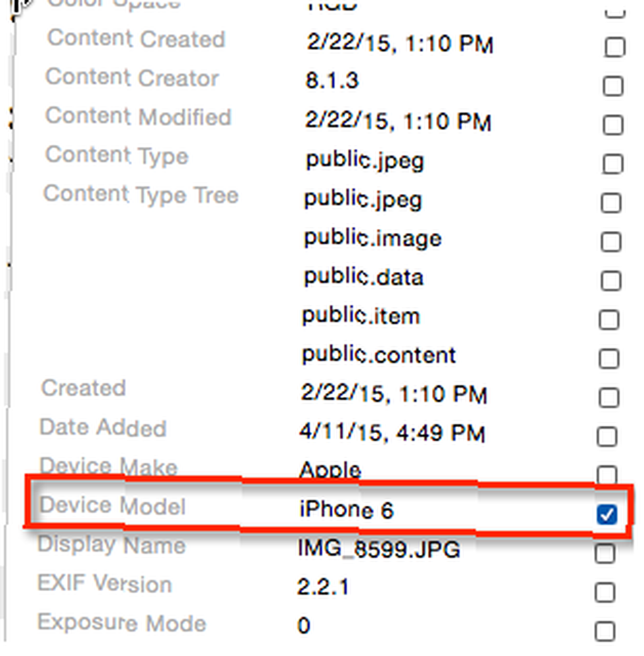Tick the public.content checkbox
644x656 pixels.
pos(609,359)
